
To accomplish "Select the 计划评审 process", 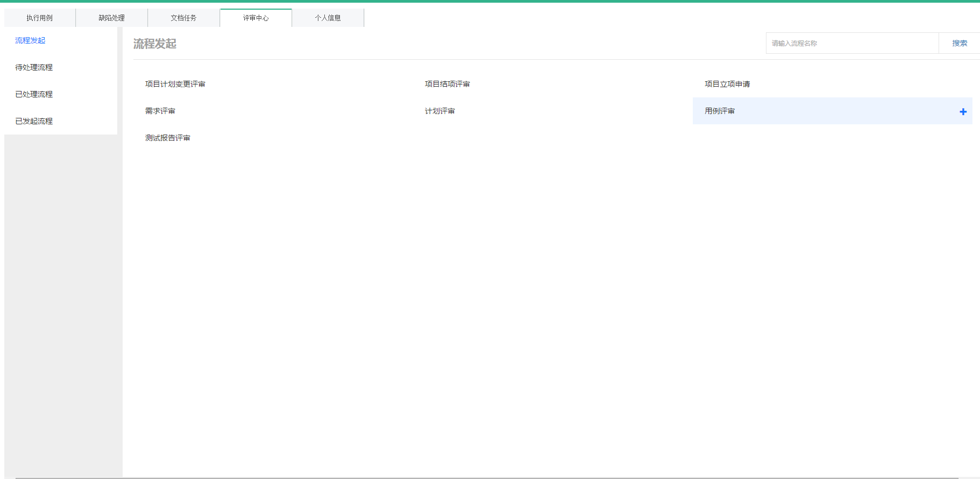I will click(439, 111).
